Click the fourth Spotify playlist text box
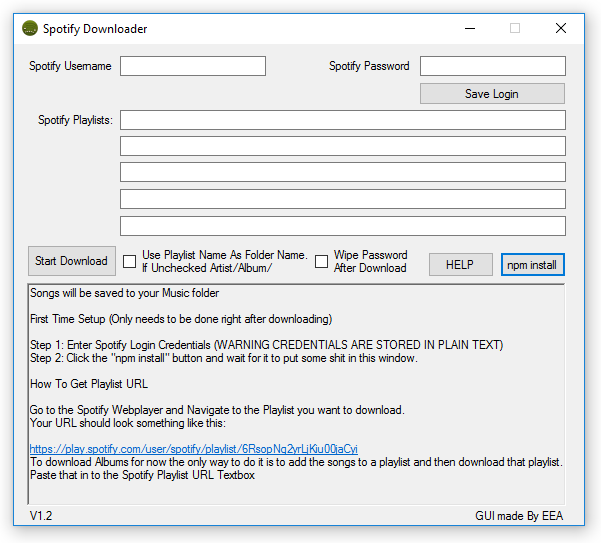The width and height of the screenshot is (601, 543). (343, 199)
